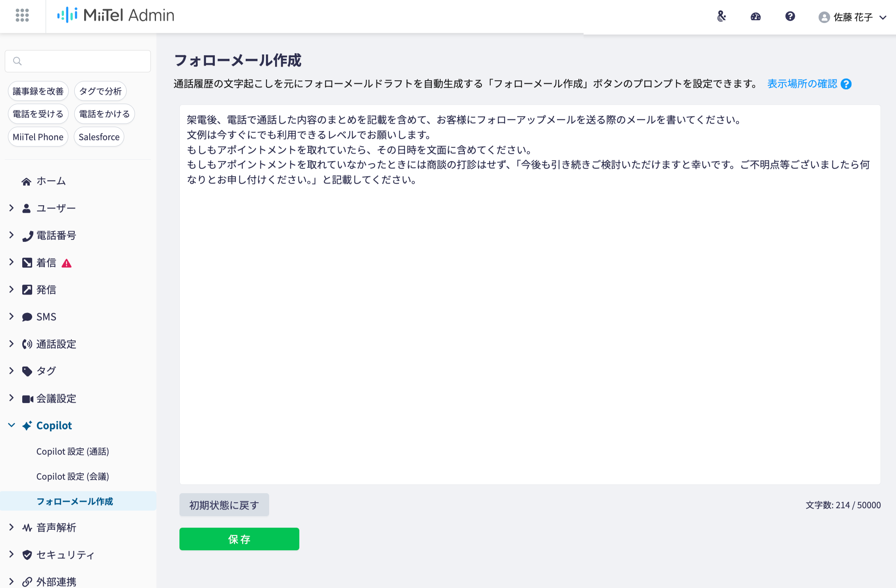Open Copilot 設定 (通話) submenu item
This screenshot has width=896, height=588.
coord(73,451)
